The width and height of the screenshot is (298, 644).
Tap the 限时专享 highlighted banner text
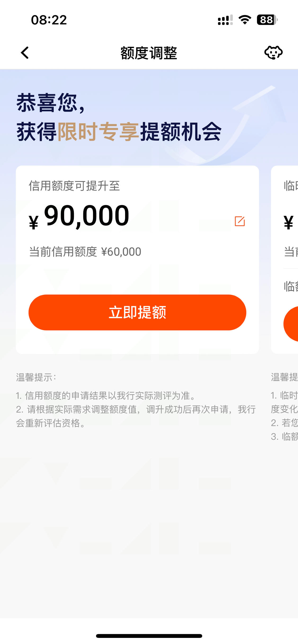pos(99,131)
